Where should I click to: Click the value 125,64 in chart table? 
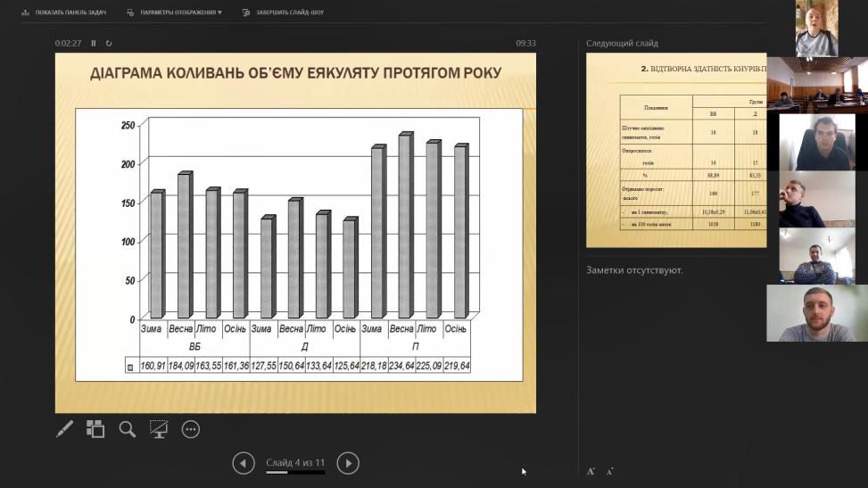click(346, 366)
